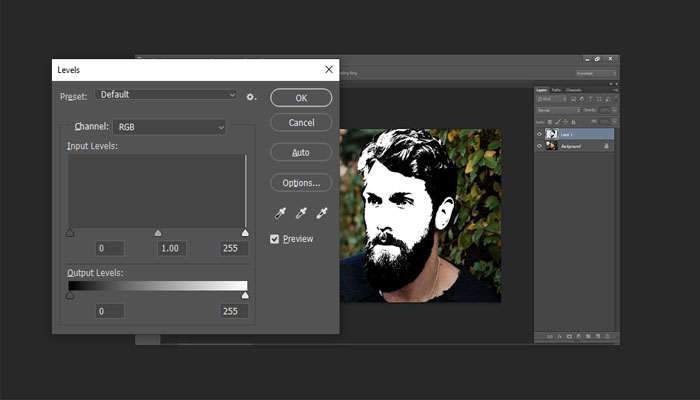
Task: Select the gray point eyedropper
Action: (302, 213)
